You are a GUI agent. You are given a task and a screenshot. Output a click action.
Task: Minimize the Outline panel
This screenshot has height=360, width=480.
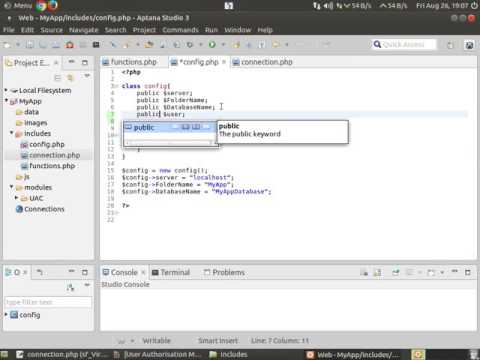[72, 272]
